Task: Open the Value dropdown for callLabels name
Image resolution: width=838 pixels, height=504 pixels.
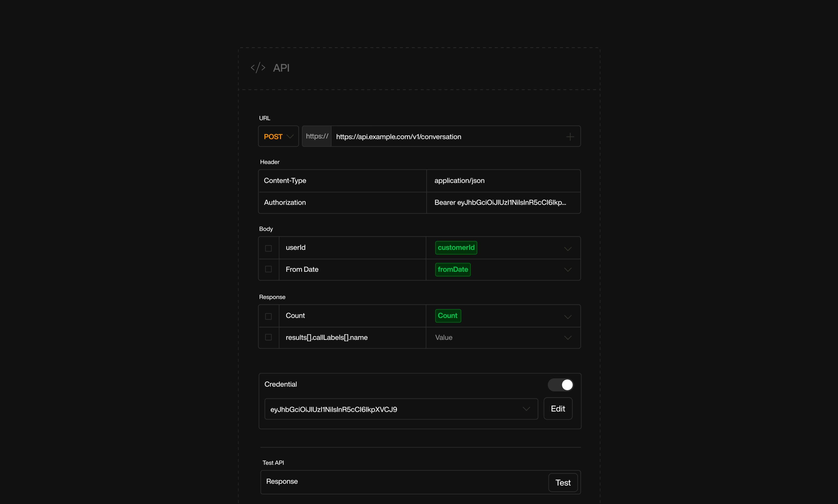Action: [567, 338]
